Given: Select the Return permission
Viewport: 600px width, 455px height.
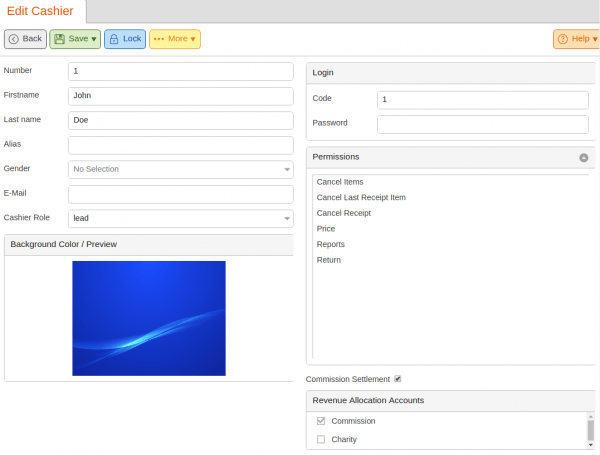Looking at the screenshot, I should [450, 260].
